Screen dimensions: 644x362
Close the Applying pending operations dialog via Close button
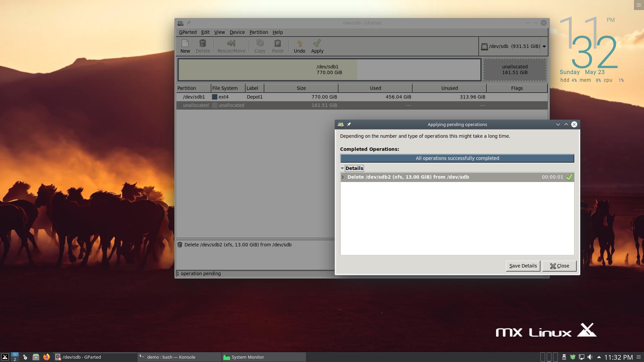pyautogui.click(x=559, y=266)
